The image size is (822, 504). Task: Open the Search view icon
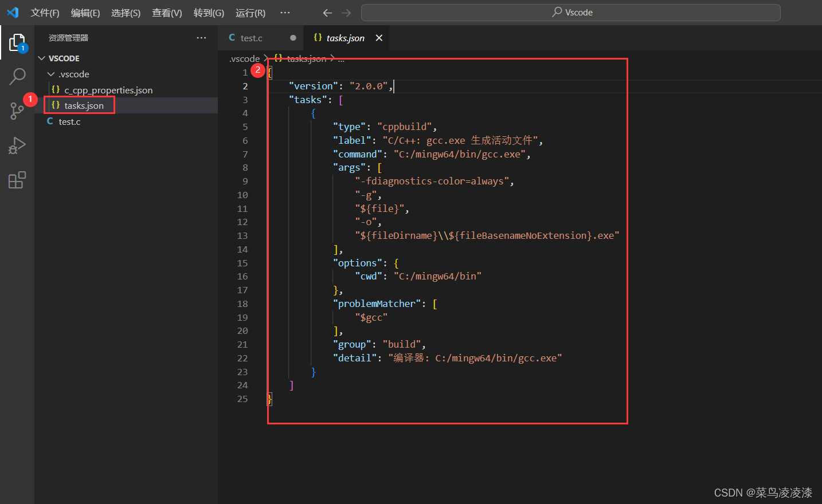click(17, 76)
